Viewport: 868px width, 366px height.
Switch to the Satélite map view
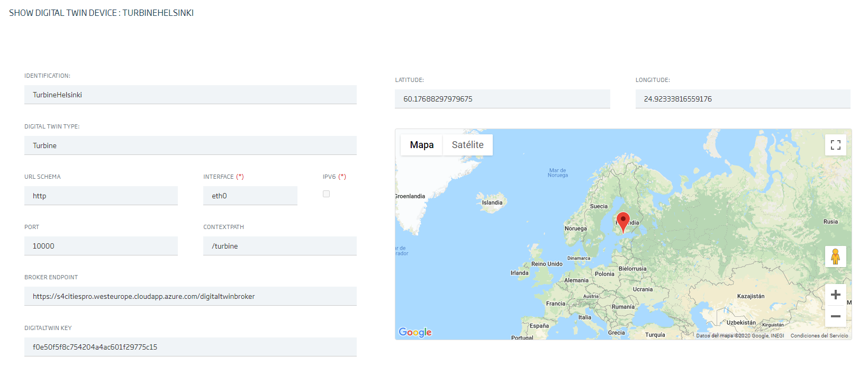coord(467,145)
